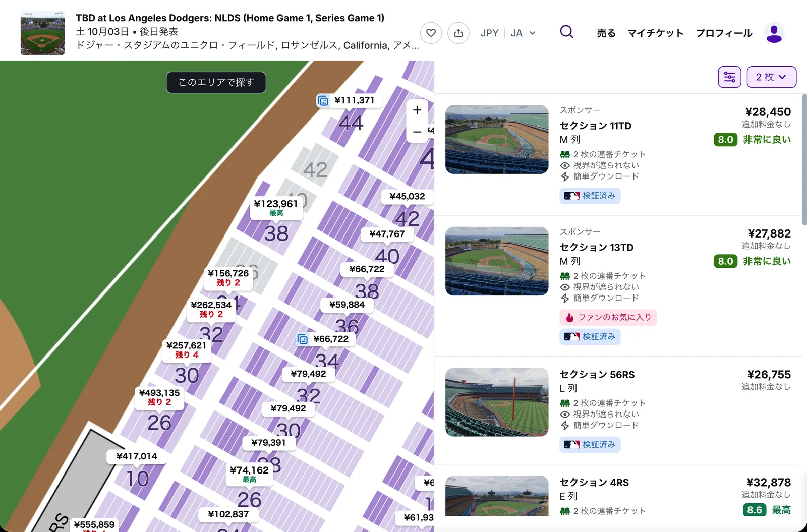Click the このエリアで探す button

click(x=216, y=82)
